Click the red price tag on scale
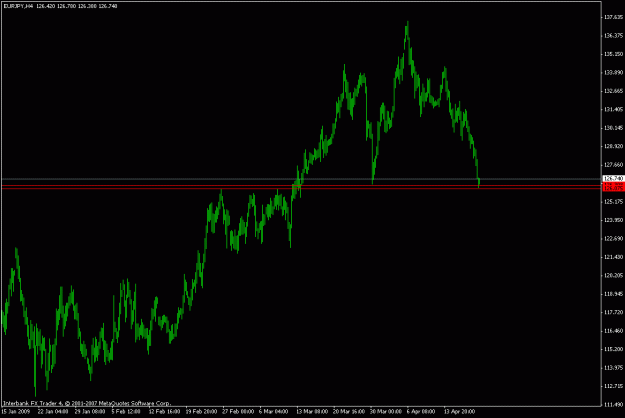Screen dimensions: 625x418 tap(613, 186)
